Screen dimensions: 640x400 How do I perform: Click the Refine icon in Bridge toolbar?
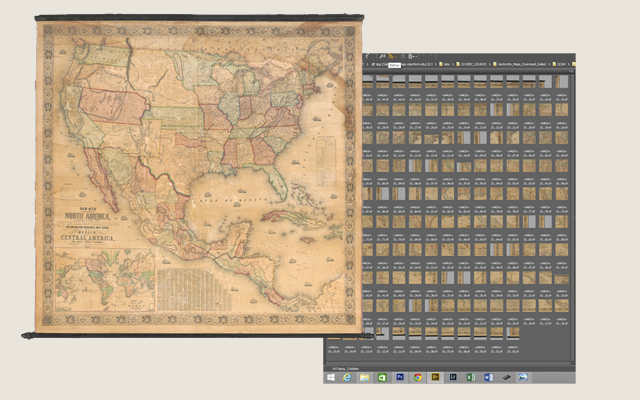tap(392, 56)
